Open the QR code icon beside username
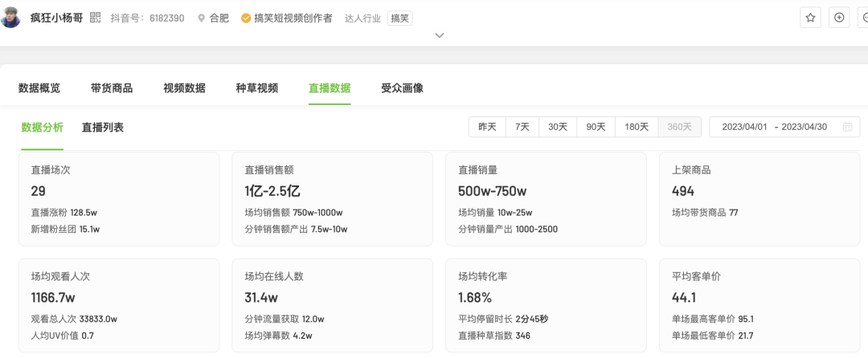This screenshot has height=358, width=868. [x=96, y=18]
